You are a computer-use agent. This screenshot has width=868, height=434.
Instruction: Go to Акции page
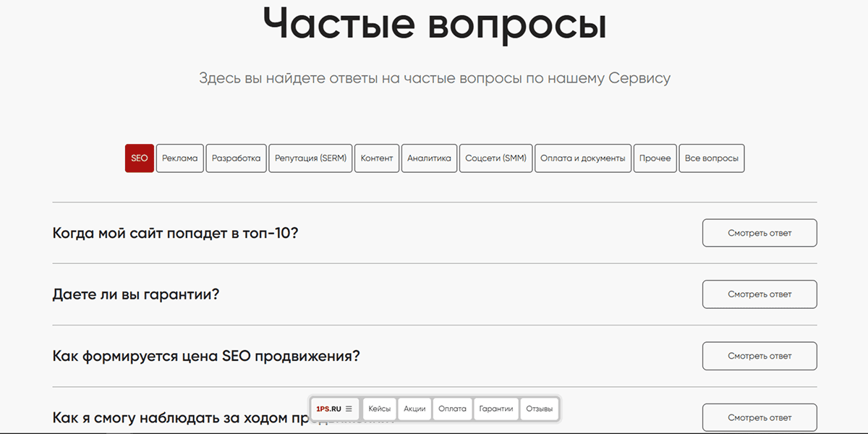pyautogui.click(x=414, y=408)
